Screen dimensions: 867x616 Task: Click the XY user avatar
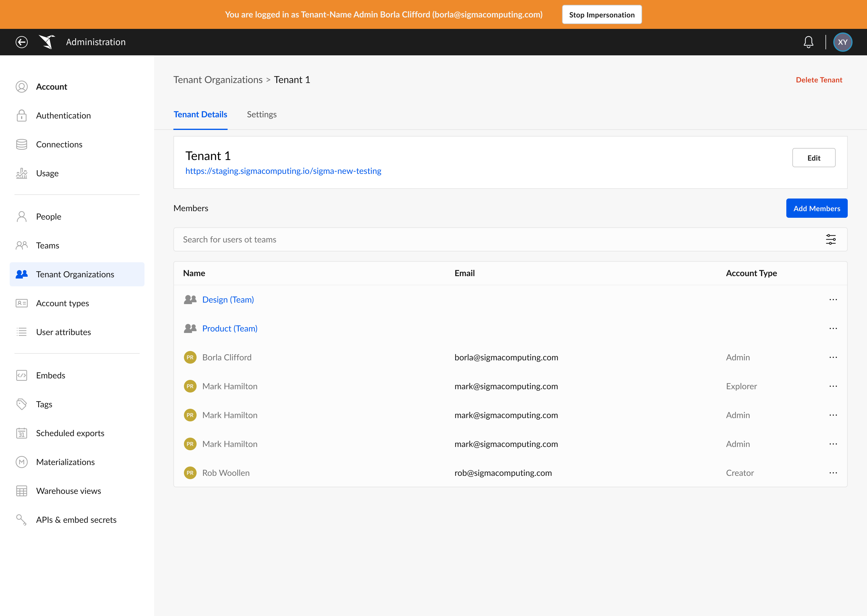click(842, 42)
